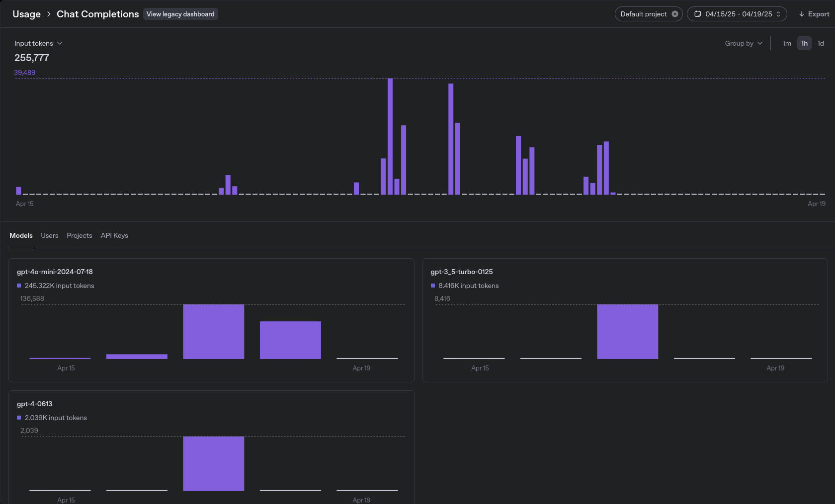Expand the Group by dropdown
The image size is (835, 504).
coord(743,43)
